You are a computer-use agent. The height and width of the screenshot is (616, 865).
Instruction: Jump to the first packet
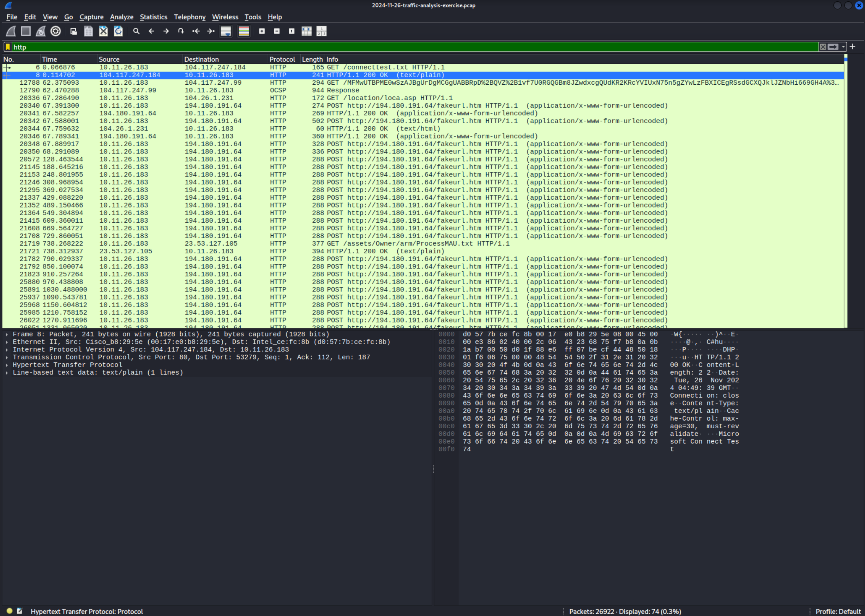[x=196, y=31]
